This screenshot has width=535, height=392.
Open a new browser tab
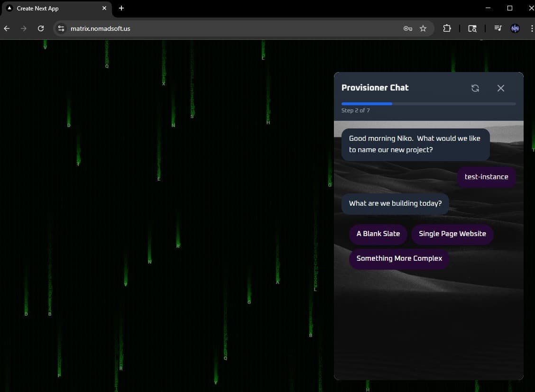pos(121,9)
